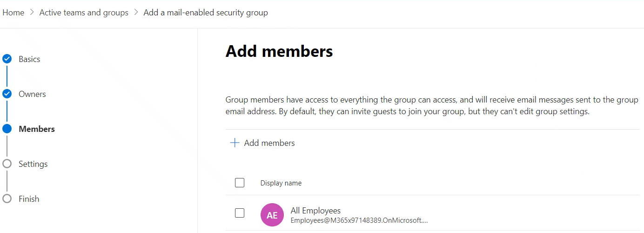The height and width of the screenshot is (233, 644).
Task: Jump to the Settings step label
Action: [33, 164]
